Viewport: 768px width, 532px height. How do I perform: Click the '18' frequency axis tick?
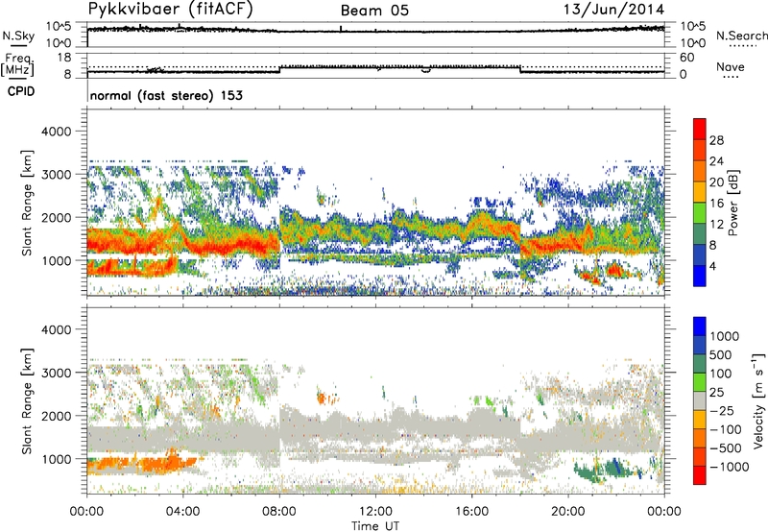coord(63,58)
